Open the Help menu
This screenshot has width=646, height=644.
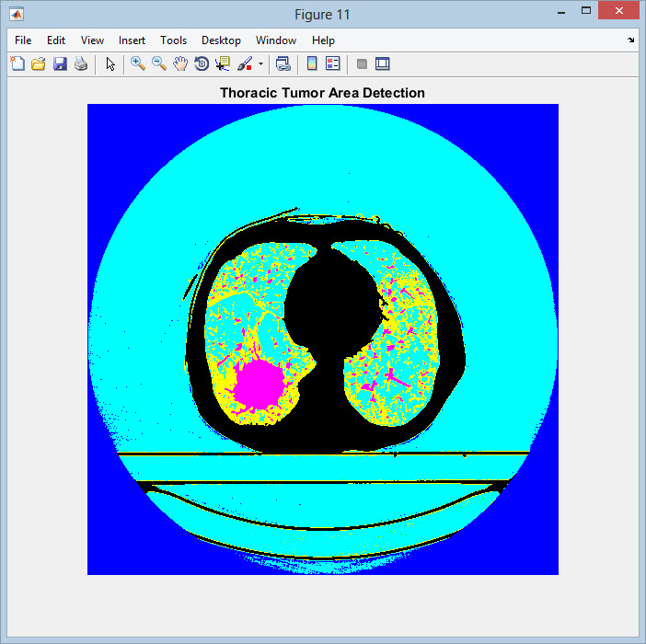(323, 40)
